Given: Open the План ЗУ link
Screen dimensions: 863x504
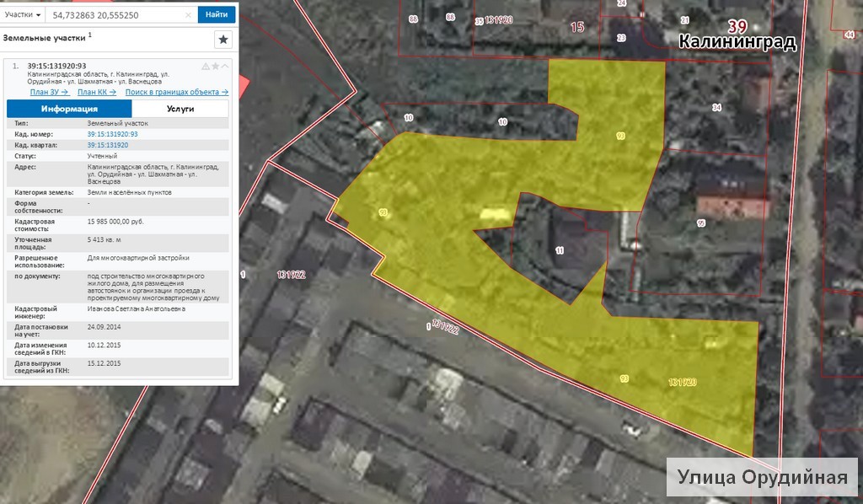Looking at the screenshot, I should point(49,92).
